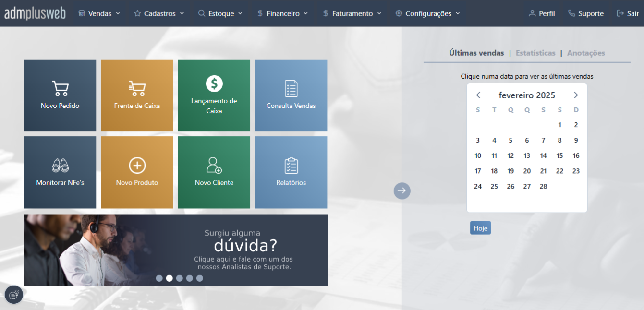Click the lightbulb tips icon
This screenshot has height=310, width=644.
point(14,294)
